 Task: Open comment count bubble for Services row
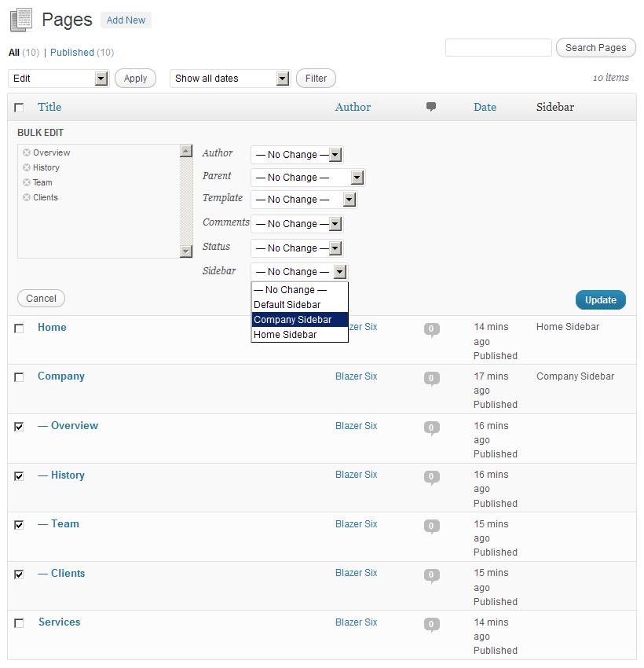click(x=431, y=625)
